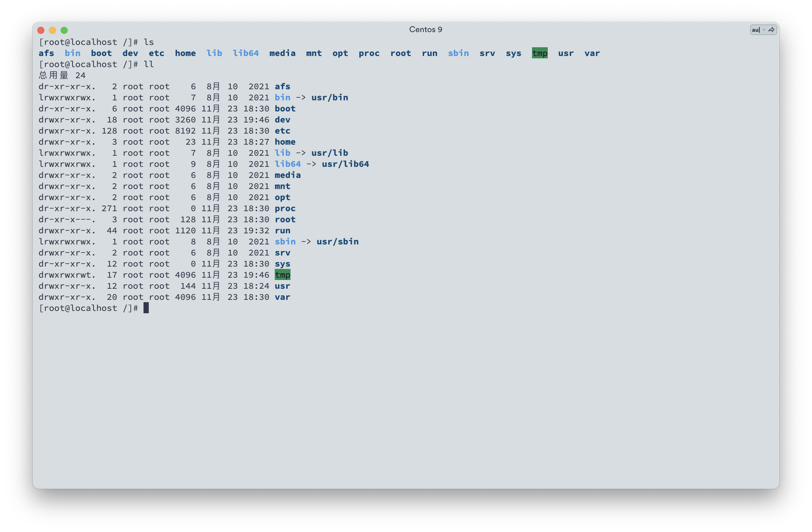The image size is (812, 532).
Task: Click "mnt" name in the long listing
Action: coord(283,186)
